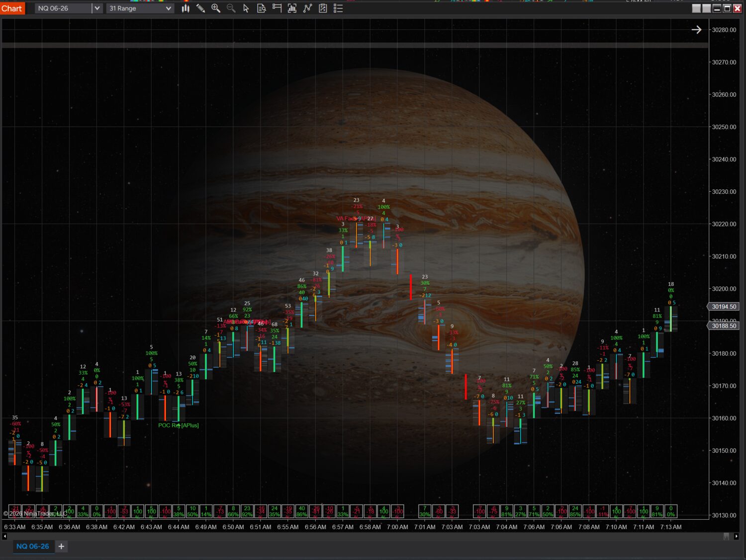Click the 30188.50 price marker
This screenshot has width=746, height=560.
724,326
